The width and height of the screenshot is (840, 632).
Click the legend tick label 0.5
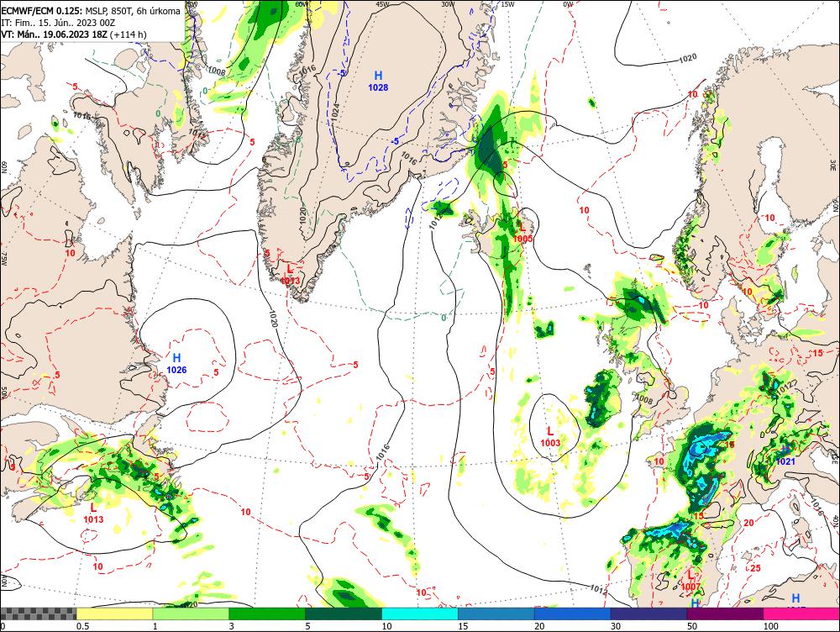[x=82, y=626]
